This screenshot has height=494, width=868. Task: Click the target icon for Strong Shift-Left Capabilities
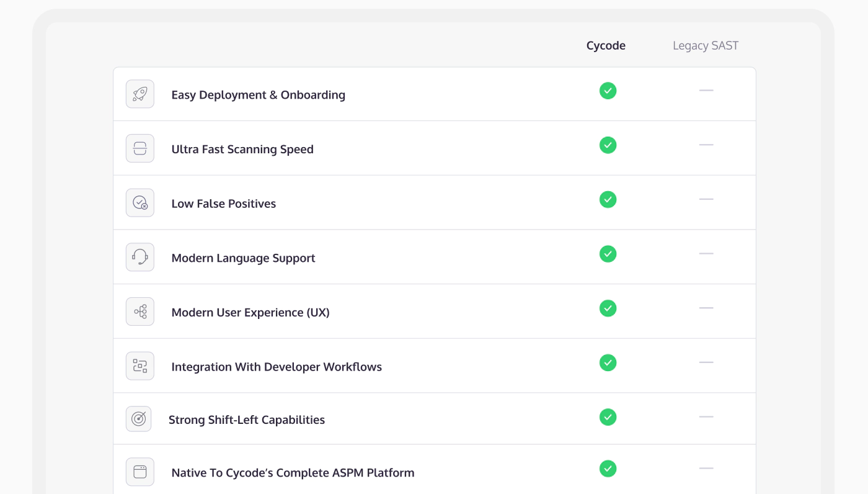click(x=139, y=420)
